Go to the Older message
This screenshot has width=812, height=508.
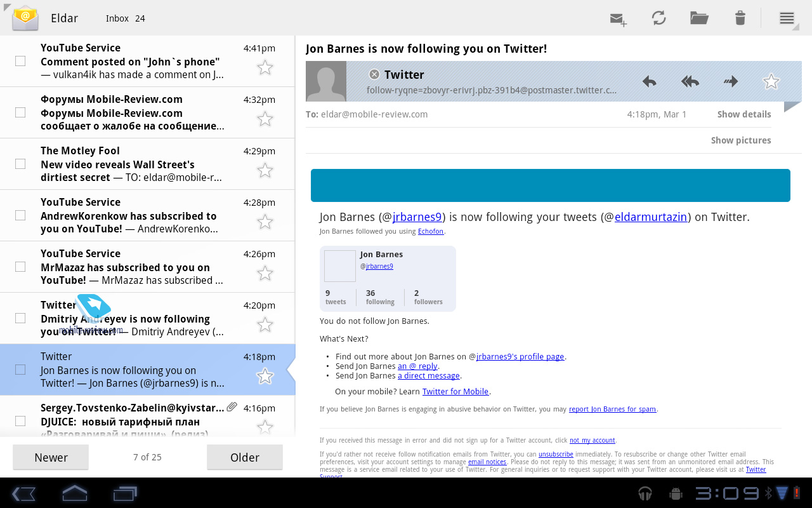click(245, 457)
